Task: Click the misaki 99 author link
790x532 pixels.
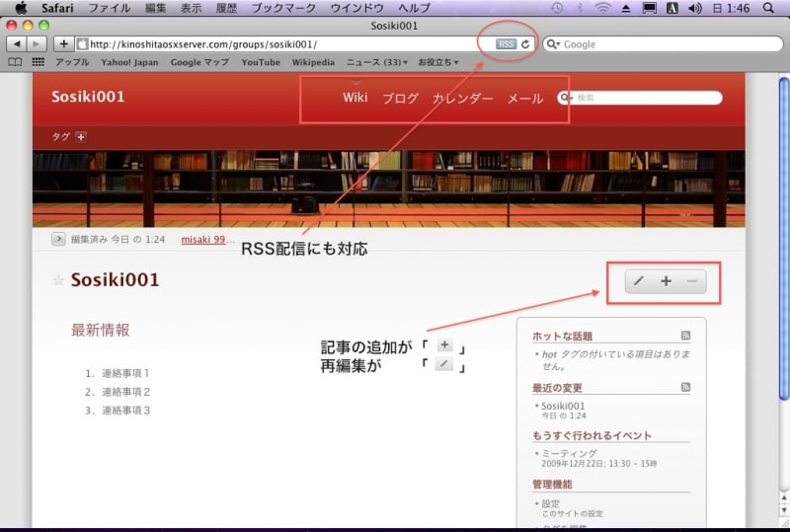Action: point(204,239)
